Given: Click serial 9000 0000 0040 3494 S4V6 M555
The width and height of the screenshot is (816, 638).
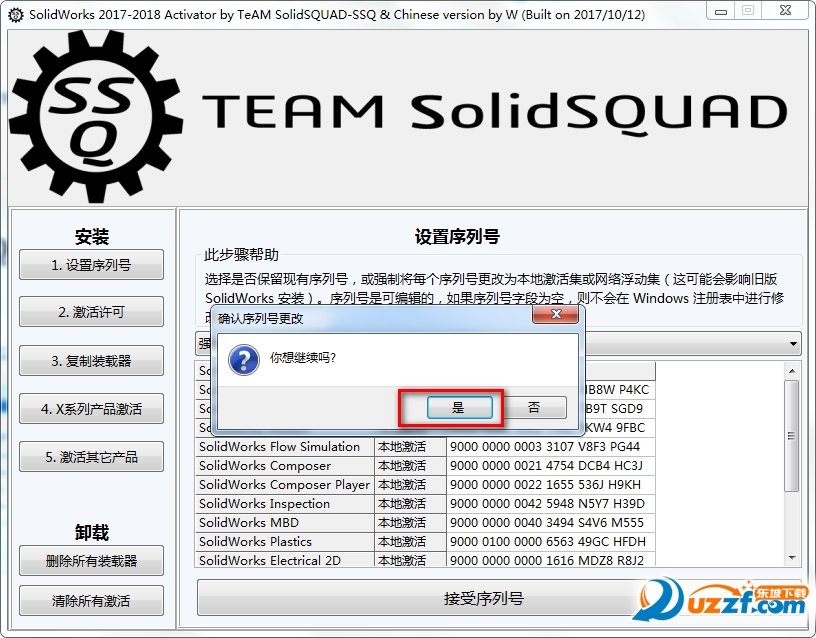Looking at the screenshot, I should pos(551,523).
